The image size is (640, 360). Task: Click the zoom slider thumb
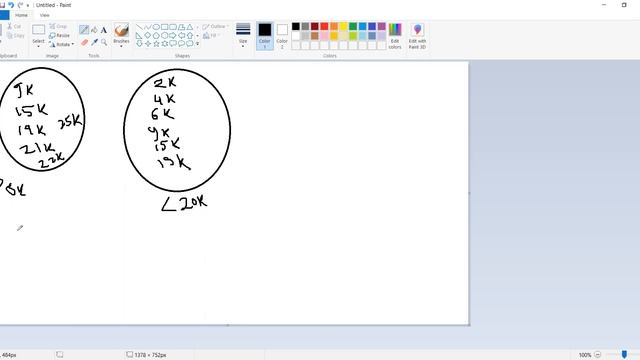[x=624, y=355]
